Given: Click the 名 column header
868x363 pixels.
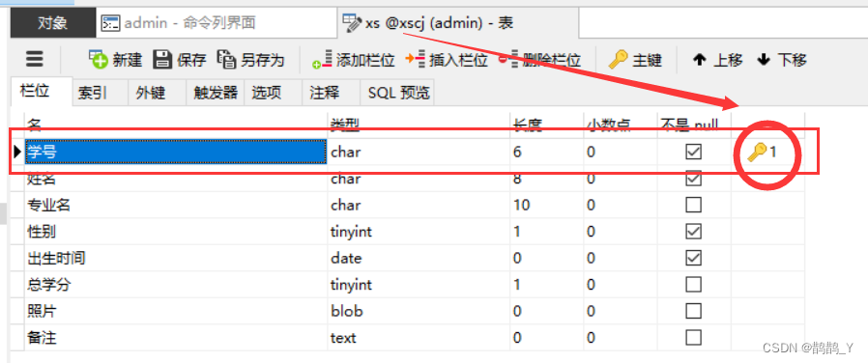Looking at the screenshot, I should coord(176,126).
